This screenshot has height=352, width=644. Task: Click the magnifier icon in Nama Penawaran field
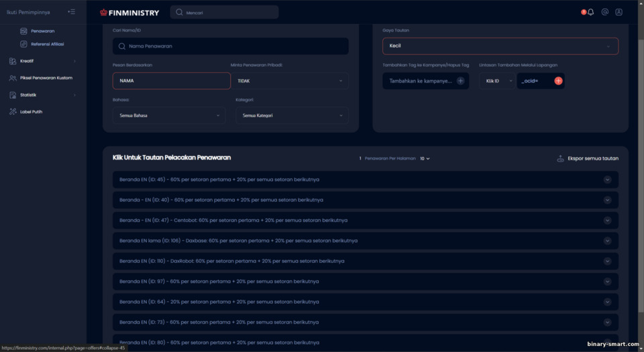[x=122, y=46]
